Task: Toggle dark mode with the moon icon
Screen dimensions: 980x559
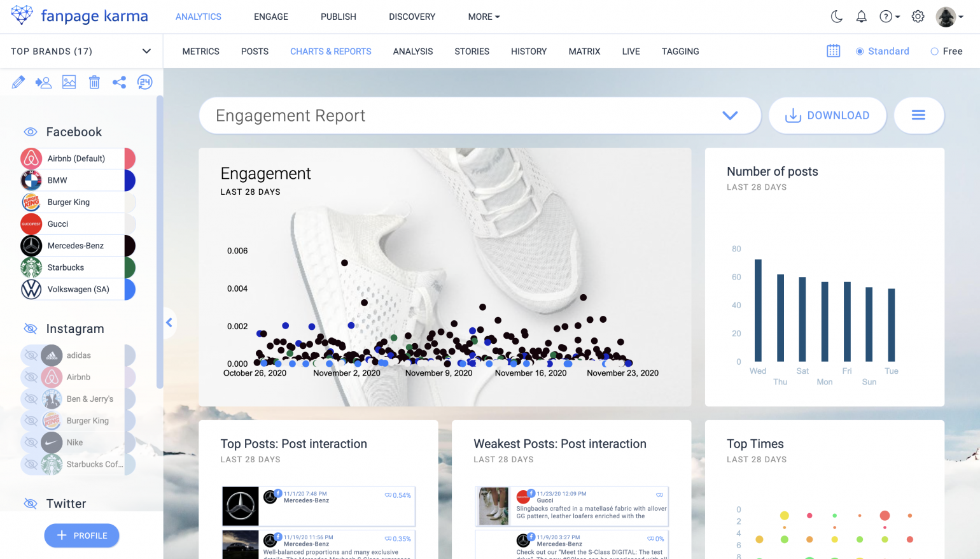Action: 836,17
